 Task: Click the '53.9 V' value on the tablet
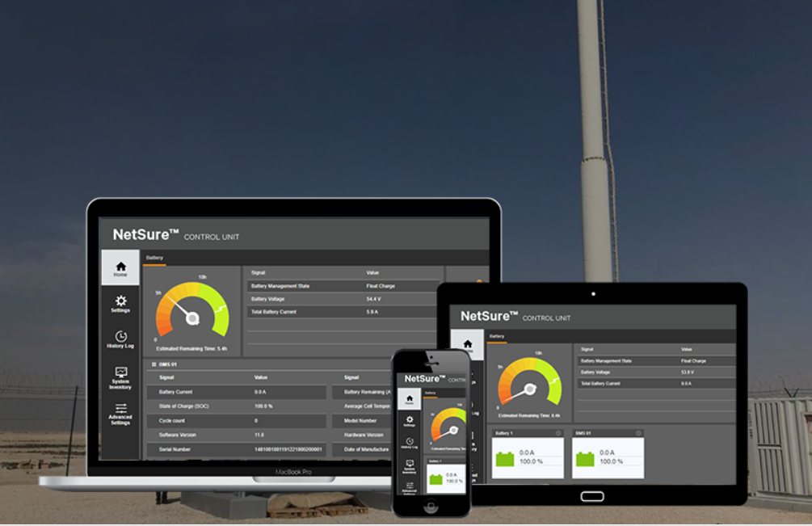coord(688,372)
